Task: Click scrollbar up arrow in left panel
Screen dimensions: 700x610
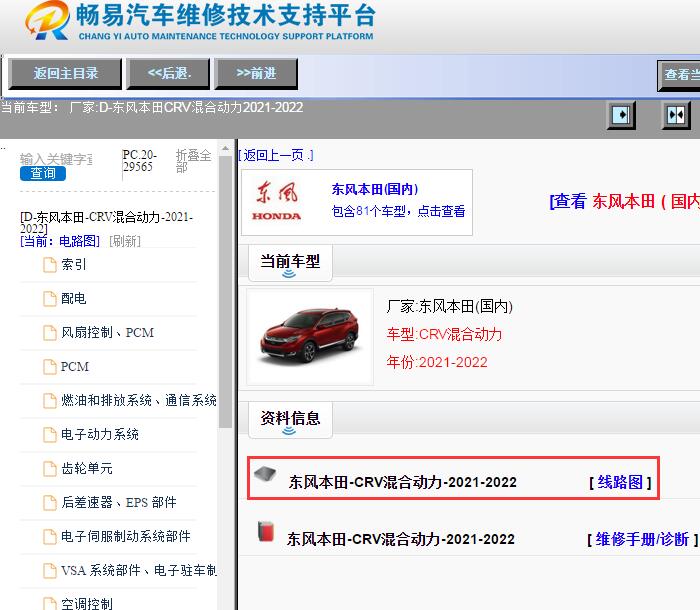Action: click(225, 148)
